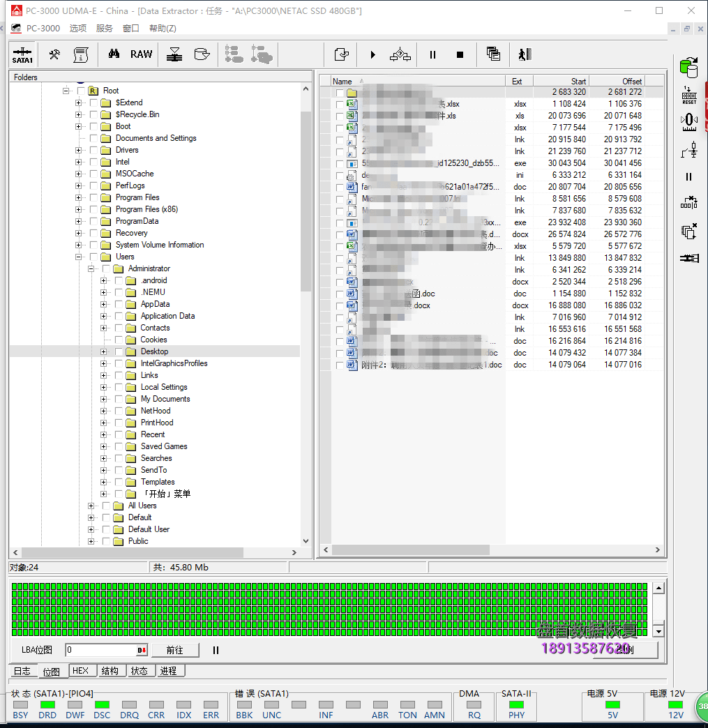Click the LBA位图 input field
The width and height of the screenshot is (708, 728).
101,650
